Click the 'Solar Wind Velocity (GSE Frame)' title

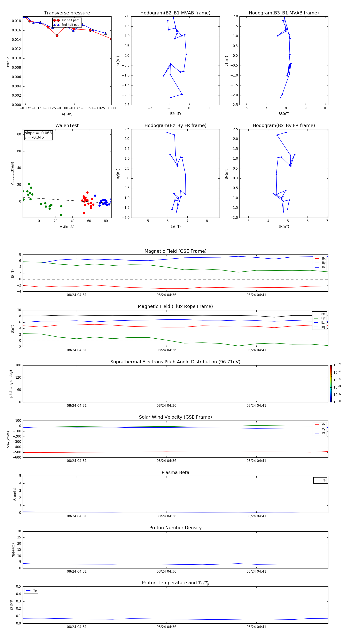(x=175, y=417)
